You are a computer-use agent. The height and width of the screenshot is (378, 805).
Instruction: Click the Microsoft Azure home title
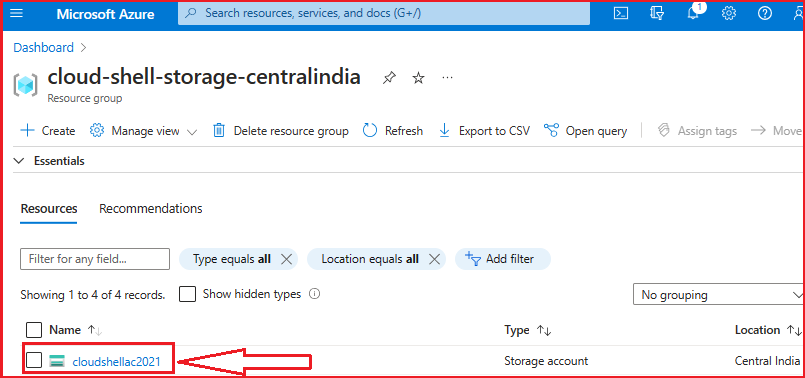pos(105,14)
